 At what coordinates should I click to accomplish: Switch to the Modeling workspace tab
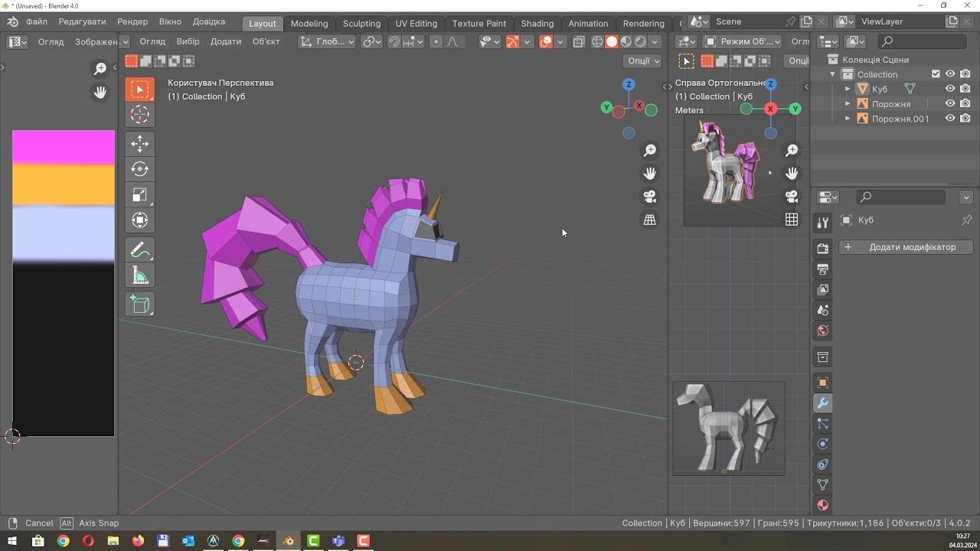309,23
